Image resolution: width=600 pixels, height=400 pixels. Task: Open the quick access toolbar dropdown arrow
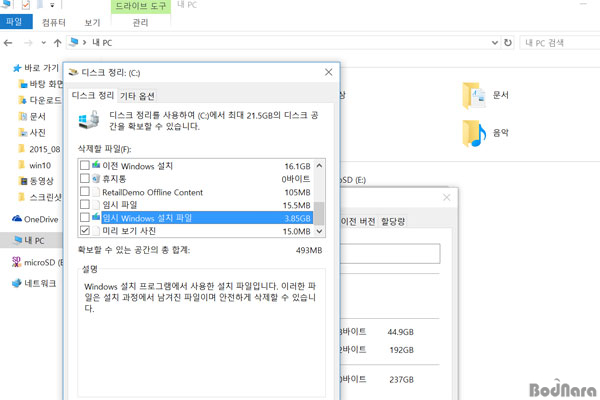[52, 5]
